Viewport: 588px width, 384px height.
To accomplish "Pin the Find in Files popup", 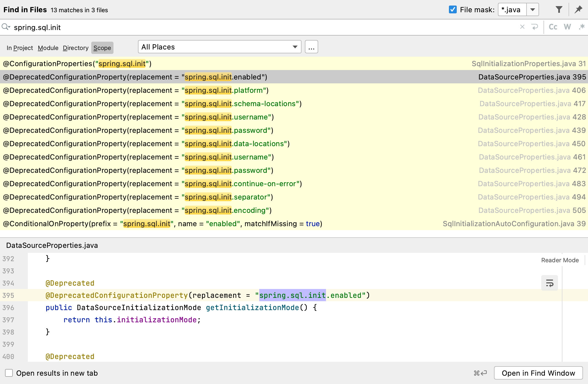I will [578, 9].
